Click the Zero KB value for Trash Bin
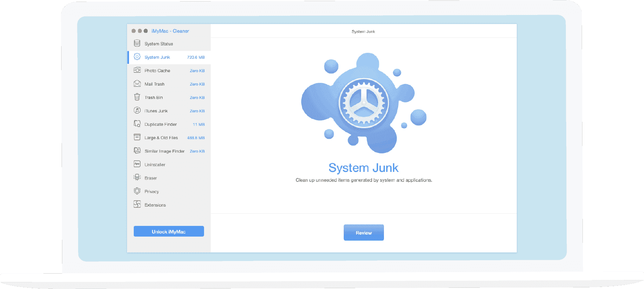 [x=197, y=98]
